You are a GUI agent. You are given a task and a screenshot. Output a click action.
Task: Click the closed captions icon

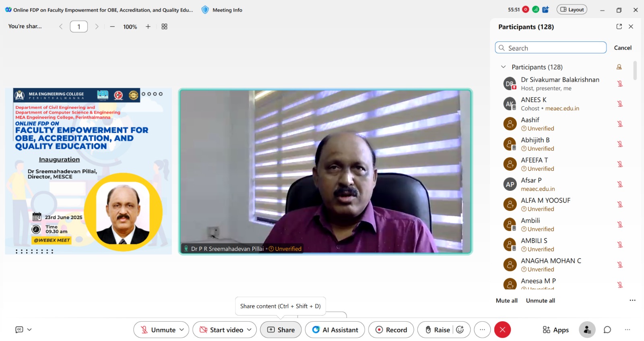[x=19, y=330]
